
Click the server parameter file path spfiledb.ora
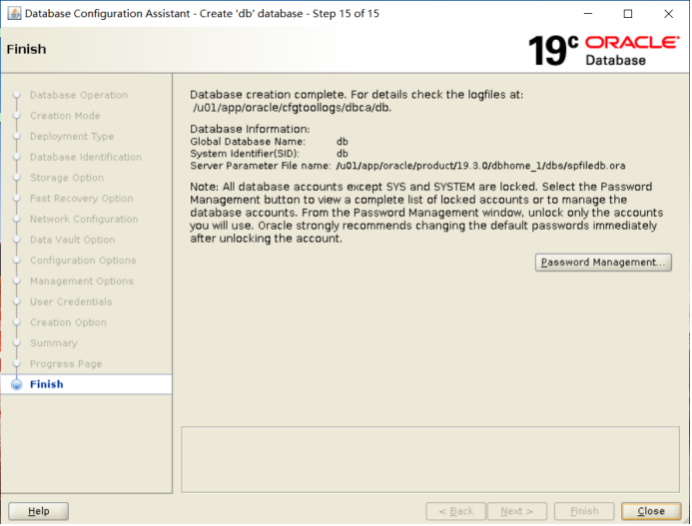tap(481, 166)
